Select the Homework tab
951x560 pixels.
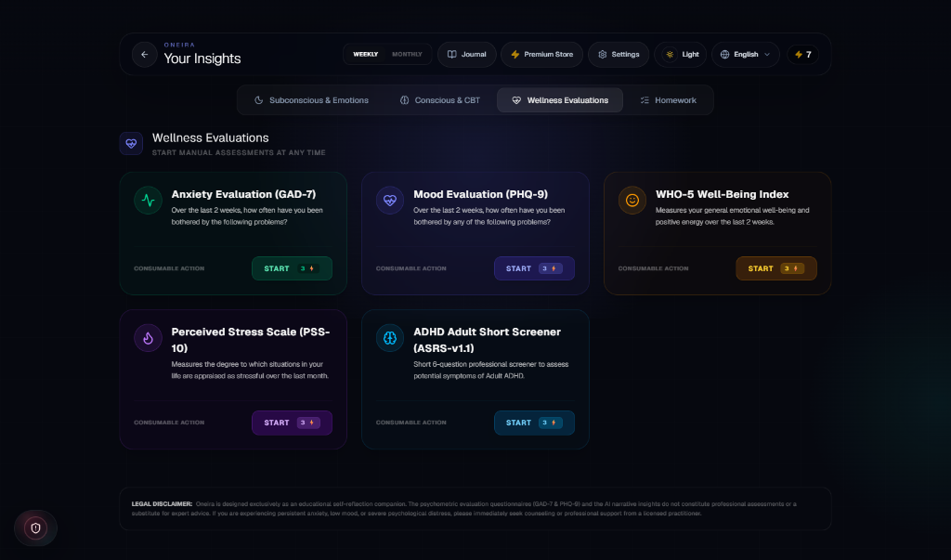(668, 100)
